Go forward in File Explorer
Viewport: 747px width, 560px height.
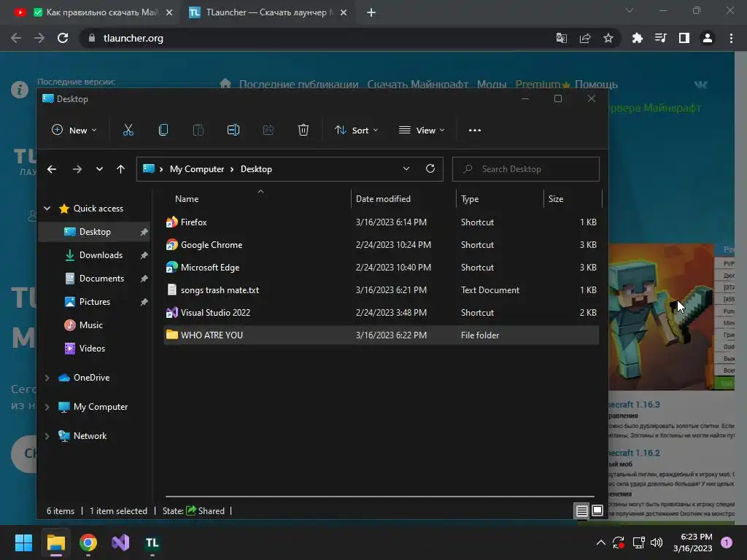[x=77, y=169]
